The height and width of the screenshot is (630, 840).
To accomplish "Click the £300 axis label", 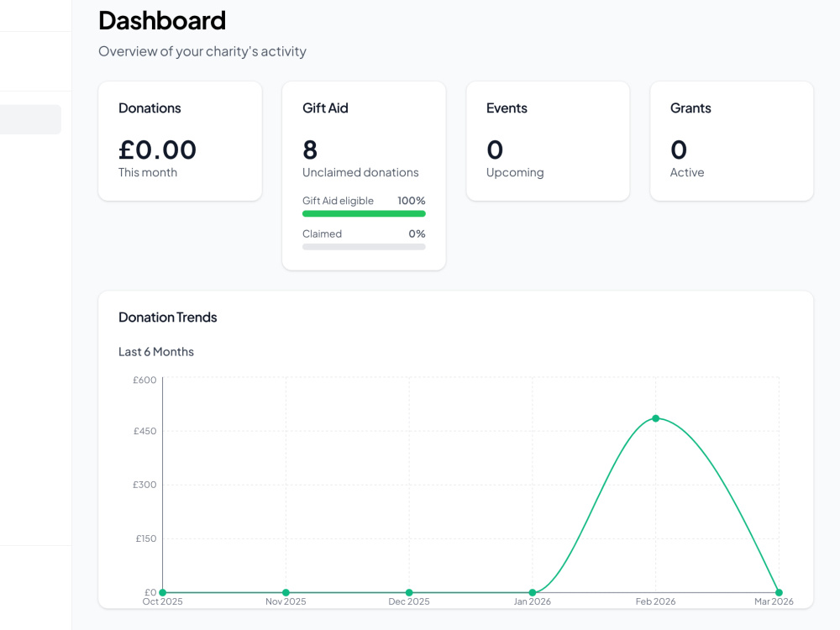I will point(144,485).
